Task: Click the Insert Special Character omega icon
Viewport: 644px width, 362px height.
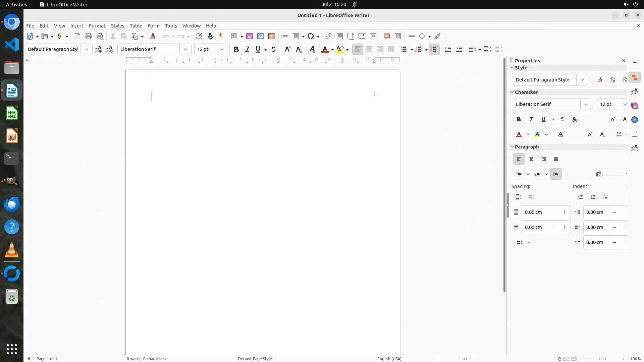Action: click(x=311, y=36)
